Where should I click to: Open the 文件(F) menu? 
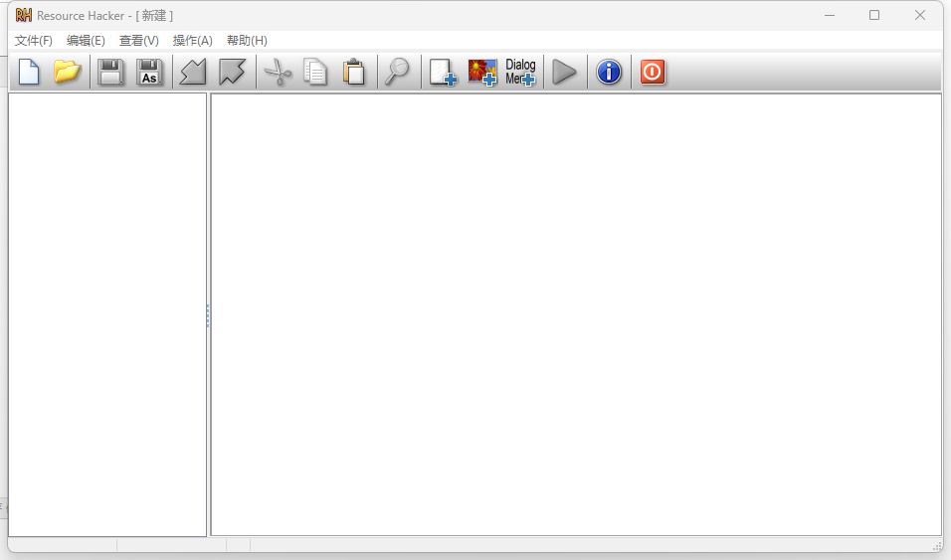click(34, 41)
